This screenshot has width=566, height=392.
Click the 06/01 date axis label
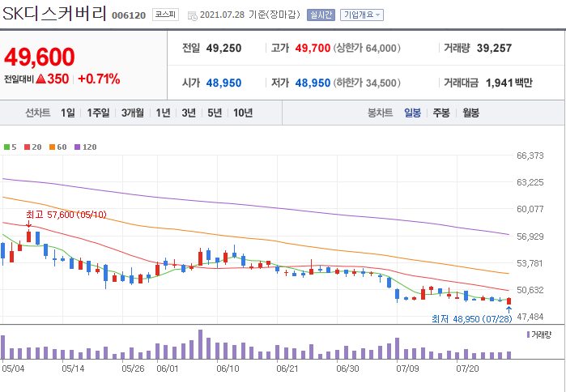click(x=168, y=369)
